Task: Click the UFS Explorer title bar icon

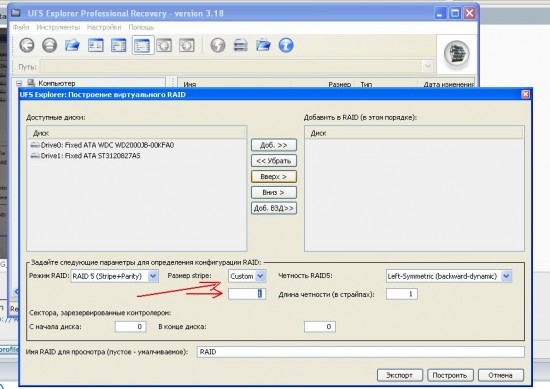Action: [16, 13]
